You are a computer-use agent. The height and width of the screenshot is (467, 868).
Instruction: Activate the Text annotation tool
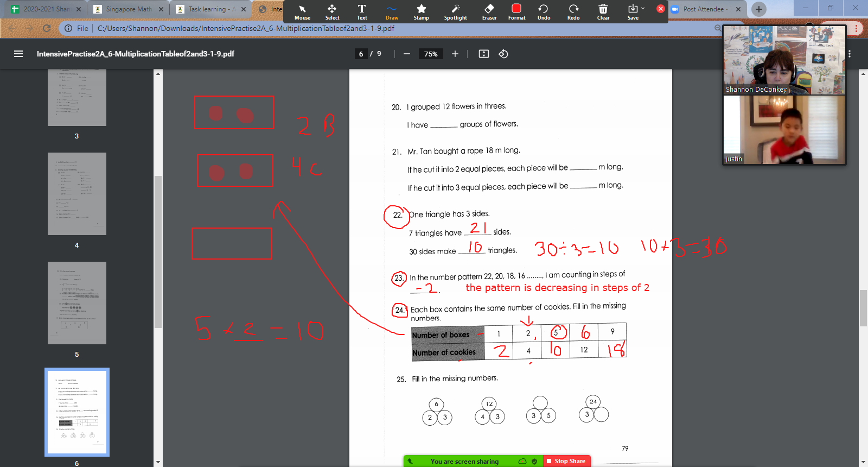(x=362, y=12)
